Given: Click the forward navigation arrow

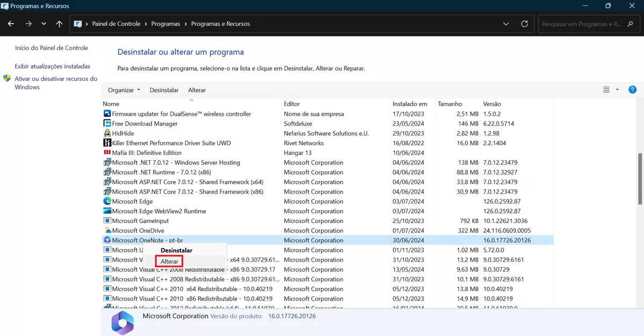Looking at the screenshot, I should point(28,24).
